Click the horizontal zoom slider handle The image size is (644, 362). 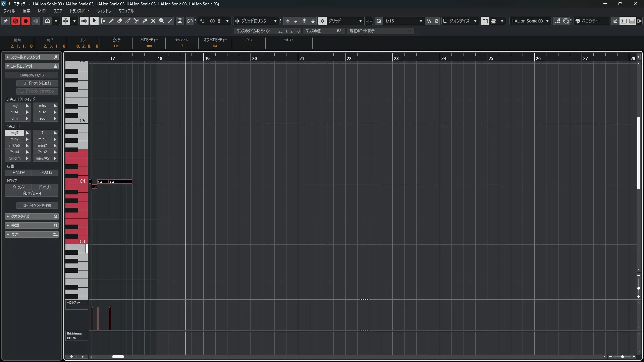[x=622, y=357]
